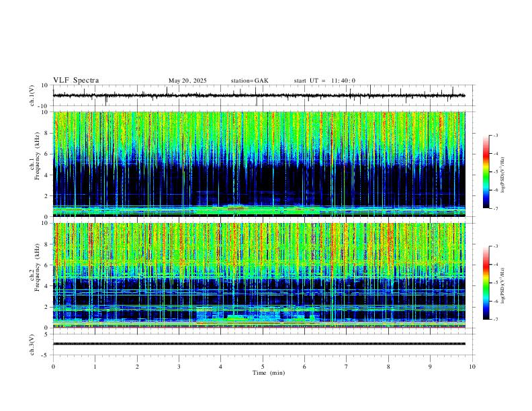This screenshot has width=532, height=411.
Task: Click time axis tick label "2"
Action: point(137,367)
